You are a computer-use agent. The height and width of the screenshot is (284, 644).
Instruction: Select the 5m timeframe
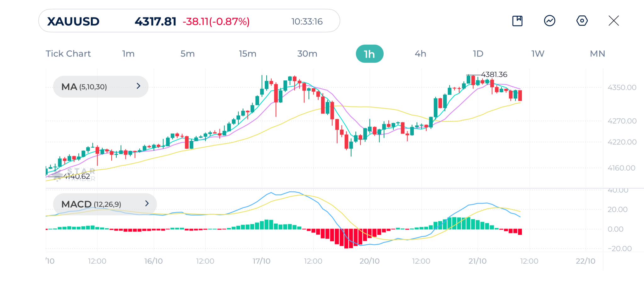point(187,54)
